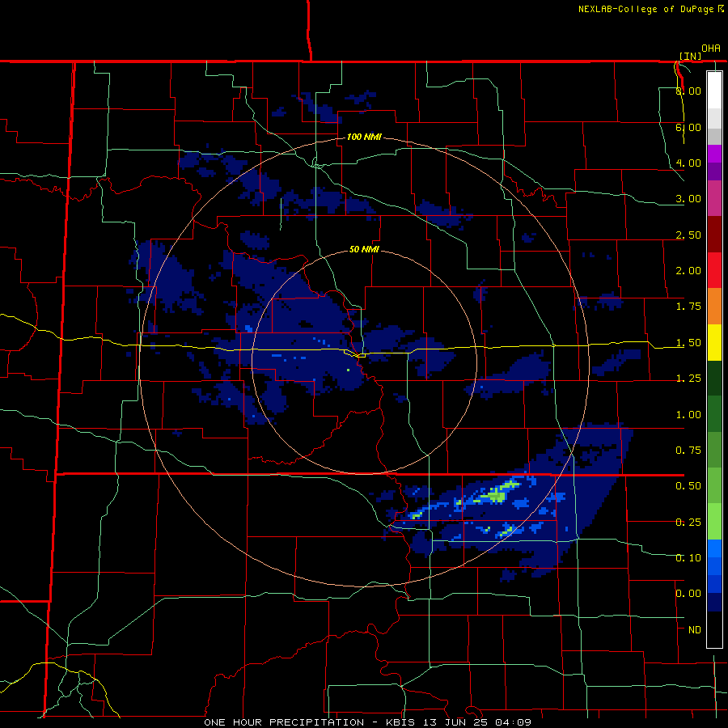Click the pink legend swatch near 3.00
The width and height of the screenshot is (728, 728).
tap(714, 198)
